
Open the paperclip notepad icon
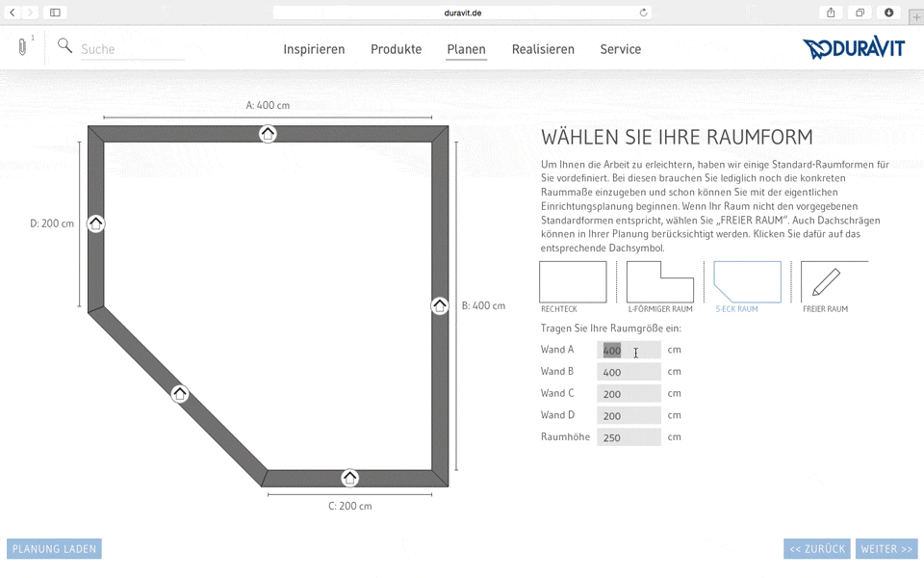(22, 47)
